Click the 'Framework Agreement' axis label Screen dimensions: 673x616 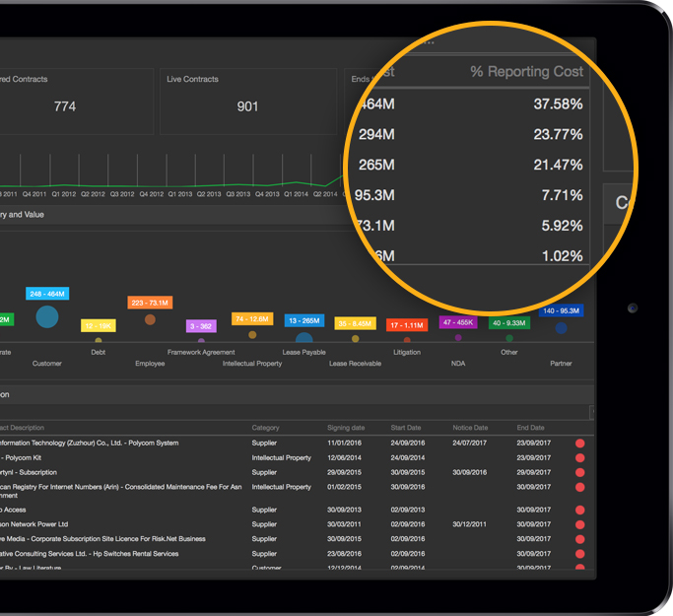pyautogui.click(x=201, y=352)
